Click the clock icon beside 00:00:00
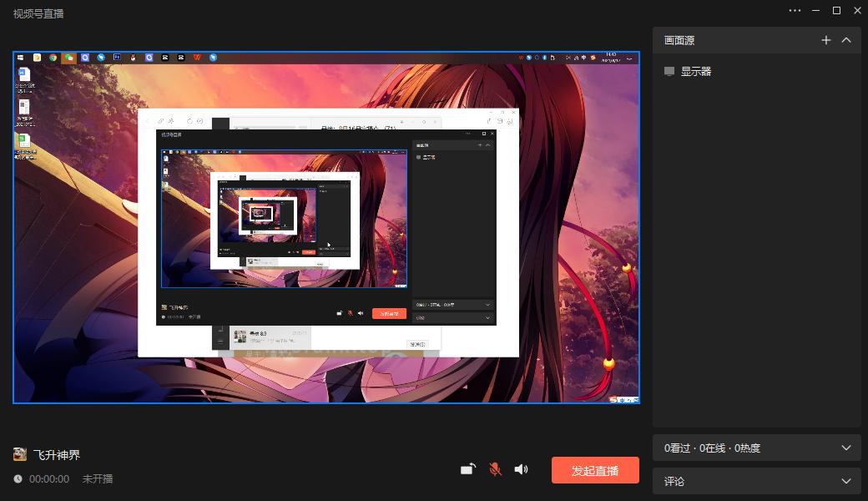The image size is (868, 501). pyautogui.click(x=18, y=478)
